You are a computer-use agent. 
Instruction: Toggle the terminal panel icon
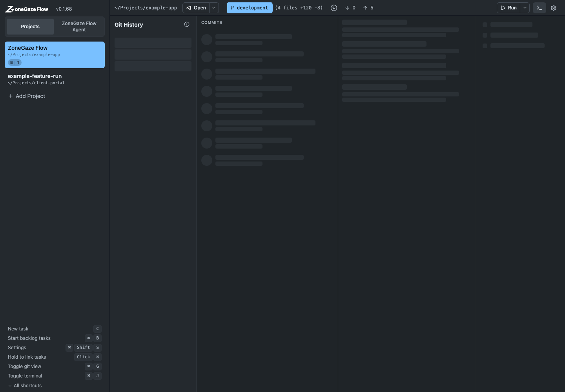[539, 8]
